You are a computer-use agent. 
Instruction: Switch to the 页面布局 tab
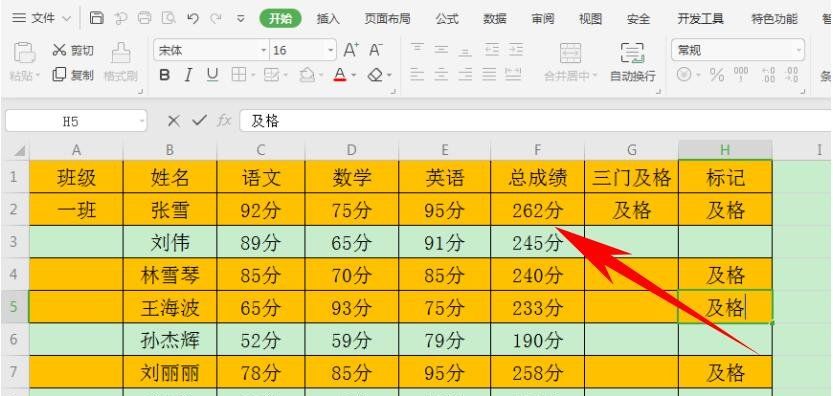click(x=387, y=19)
